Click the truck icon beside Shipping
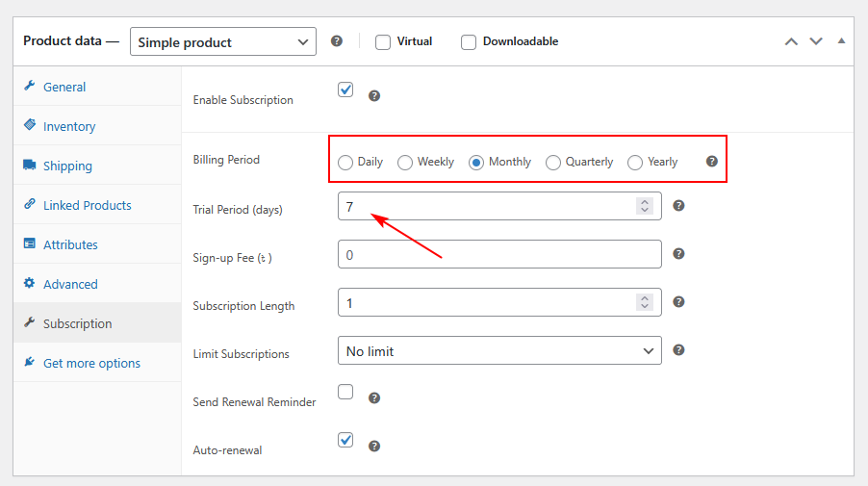 [29, 165]
